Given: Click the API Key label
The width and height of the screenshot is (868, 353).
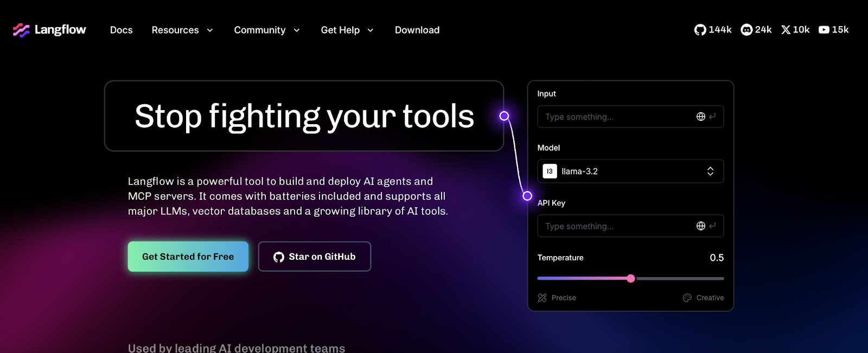Looking at the screenshot, I should 551,203.
